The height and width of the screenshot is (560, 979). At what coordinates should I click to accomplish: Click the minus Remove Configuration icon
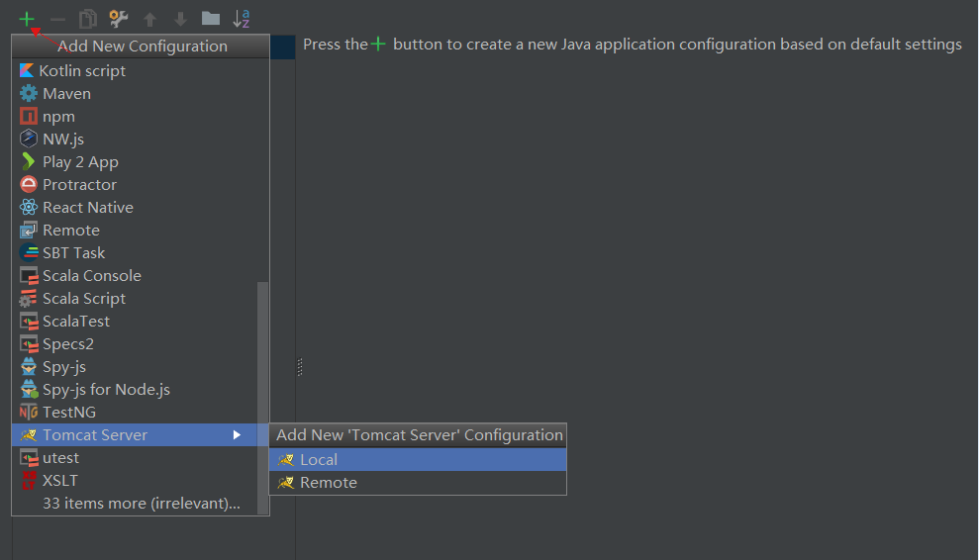pyautogui.click(x=57, y=20)
